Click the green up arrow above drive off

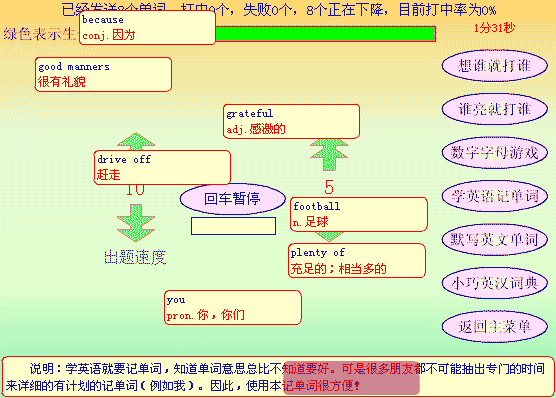click(136, 142)
